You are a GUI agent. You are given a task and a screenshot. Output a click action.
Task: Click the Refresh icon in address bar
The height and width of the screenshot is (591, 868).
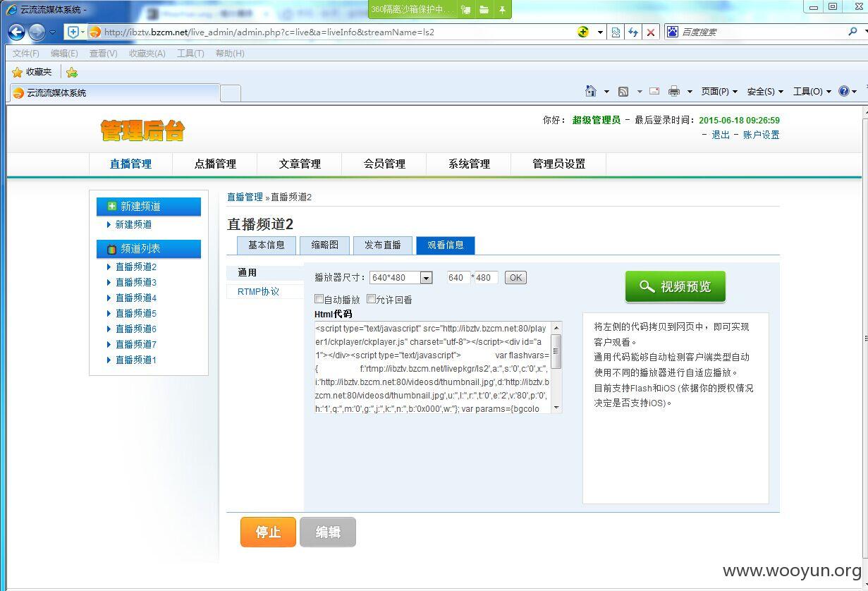pos(633,32)
